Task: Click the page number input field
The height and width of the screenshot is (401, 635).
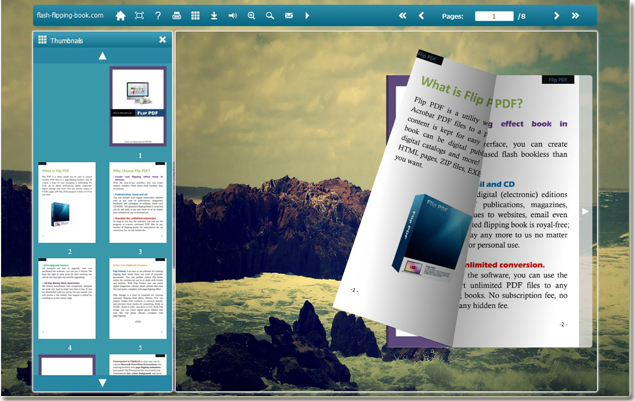Action: [x=494, y=16]
